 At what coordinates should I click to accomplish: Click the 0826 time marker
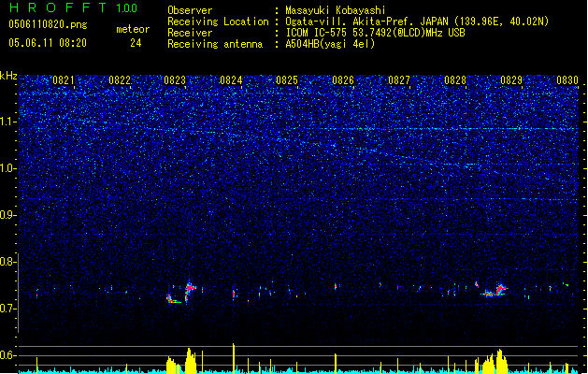[x=343, y=80]
